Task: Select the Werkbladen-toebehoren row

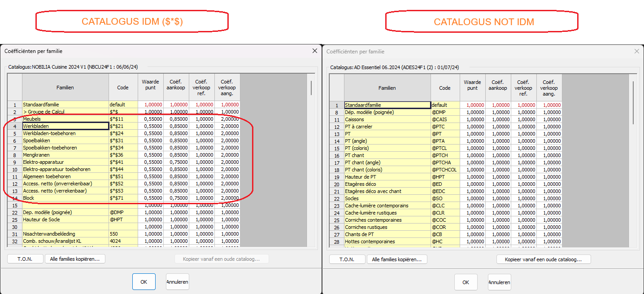Action: pyautogui.click(x=65, y=133)
